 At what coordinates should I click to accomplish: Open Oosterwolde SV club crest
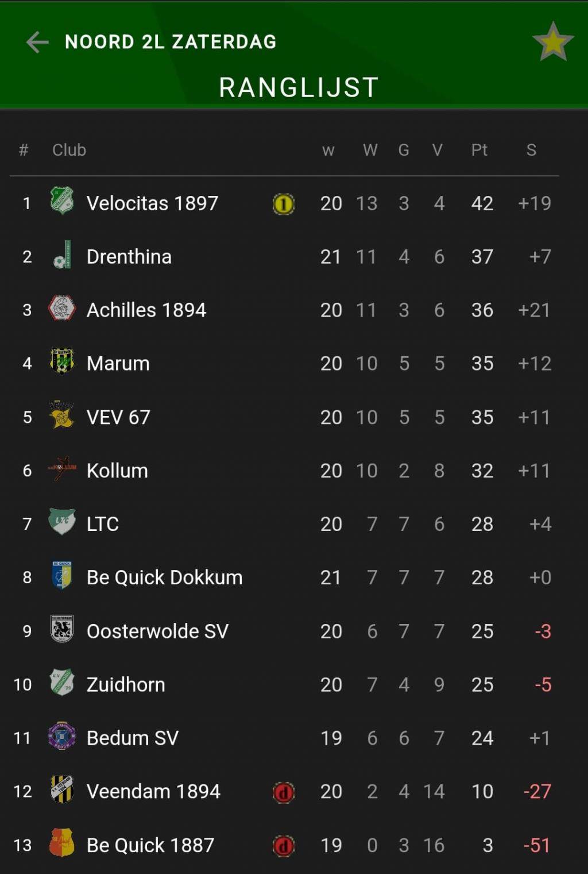[x=61, y=629]
